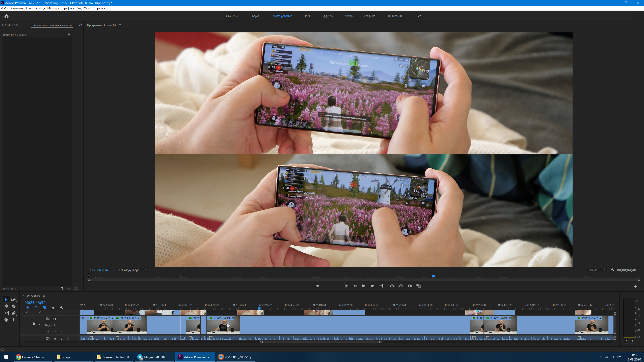Open the Program monitor panel menu
Screen dimensions: 644x362
(120, 25)
